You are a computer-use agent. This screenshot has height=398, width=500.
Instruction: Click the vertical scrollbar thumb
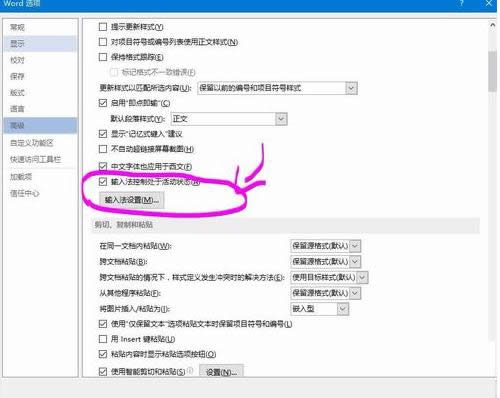click(492, 71)
